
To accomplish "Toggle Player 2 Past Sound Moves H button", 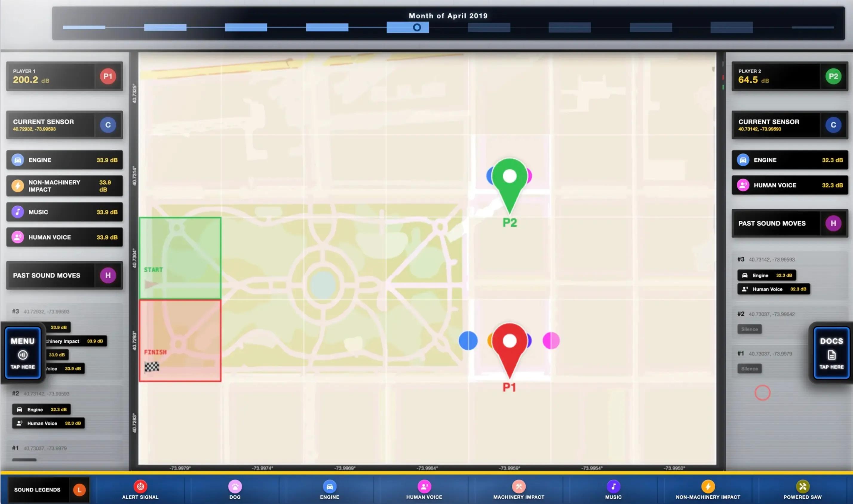I will [x=833, y=223].
